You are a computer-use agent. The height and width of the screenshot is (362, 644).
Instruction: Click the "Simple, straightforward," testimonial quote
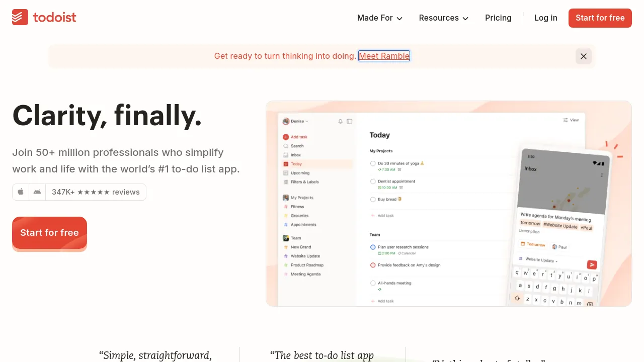pyautogui.click(x=155, y=355)
